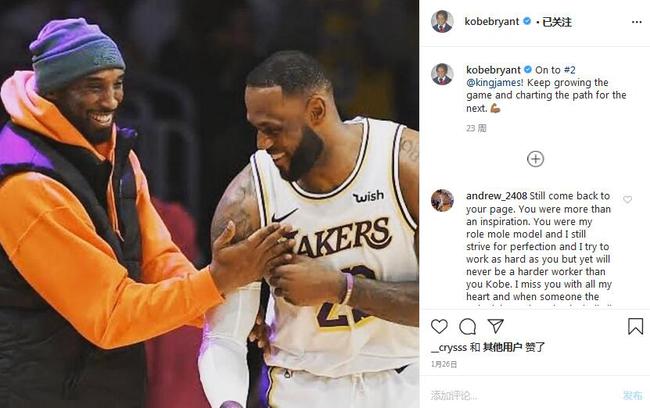The width and height of the screenshot is (650, 408).
Task: Save the post with the bookmark icon
Action: [x=635, y=326]
